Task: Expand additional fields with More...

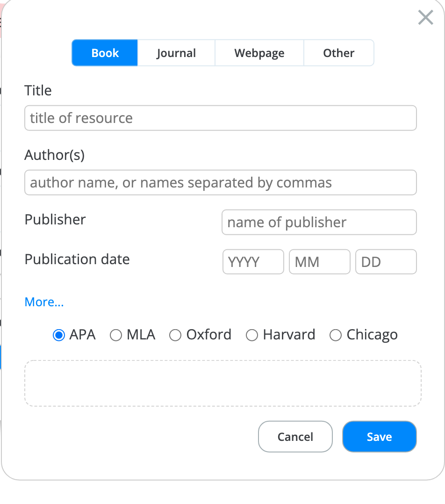Action: [x=44, y=302]
